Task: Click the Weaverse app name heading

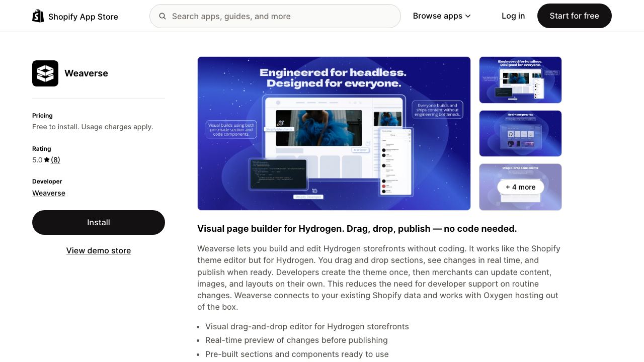Action: point(86,73)
